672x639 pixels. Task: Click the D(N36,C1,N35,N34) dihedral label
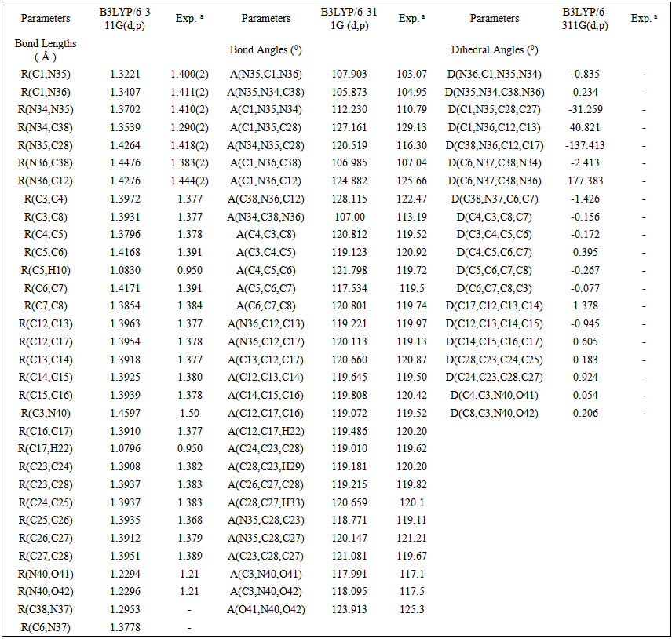coord(494,75)
